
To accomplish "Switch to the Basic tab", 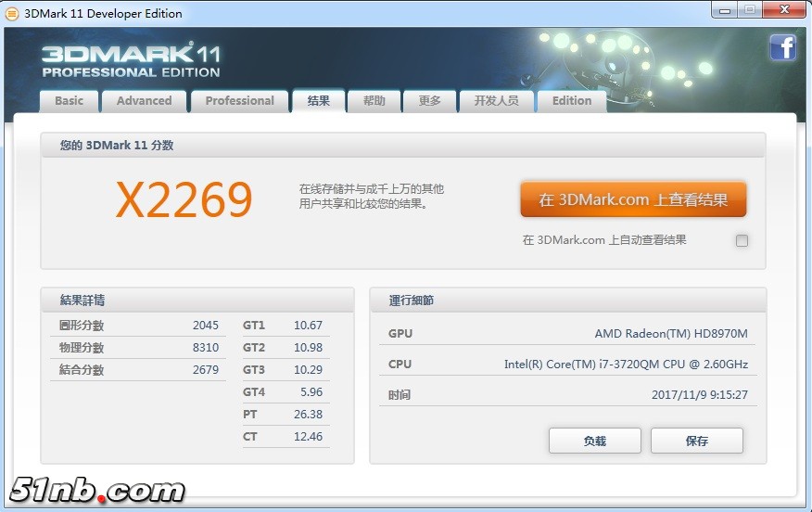I will point(69,100).
